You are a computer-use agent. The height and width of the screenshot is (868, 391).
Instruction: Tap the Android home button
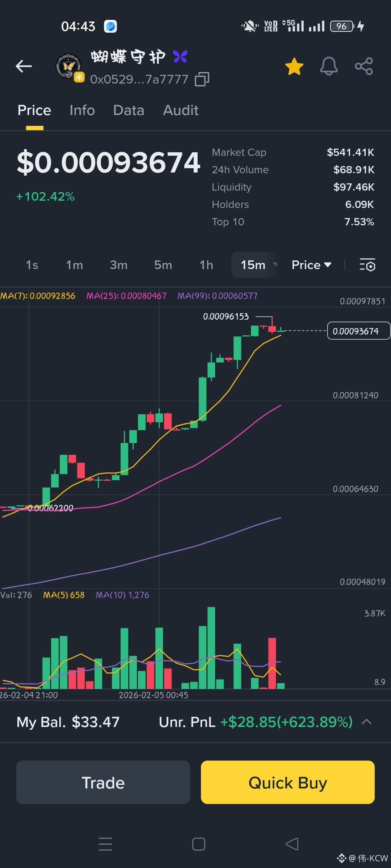point(199,844)
